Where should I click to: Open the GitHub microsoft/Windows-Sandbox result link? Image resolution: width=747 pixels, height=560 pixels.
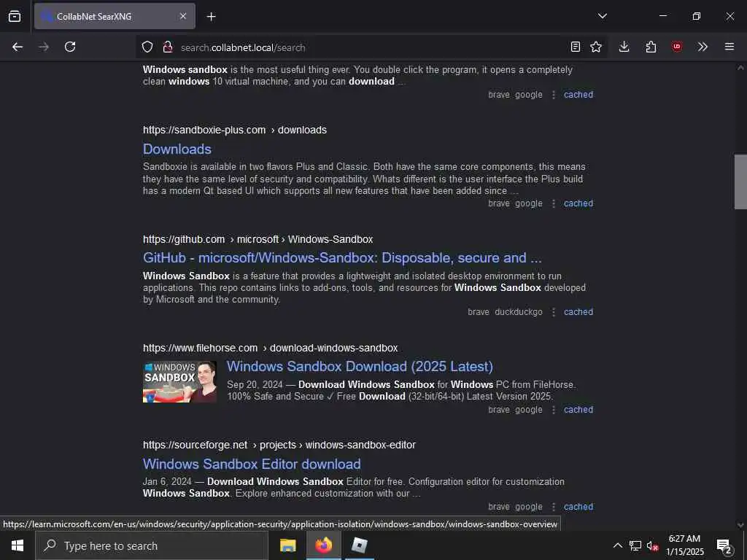pyautogui.click(x=342, y=257)
